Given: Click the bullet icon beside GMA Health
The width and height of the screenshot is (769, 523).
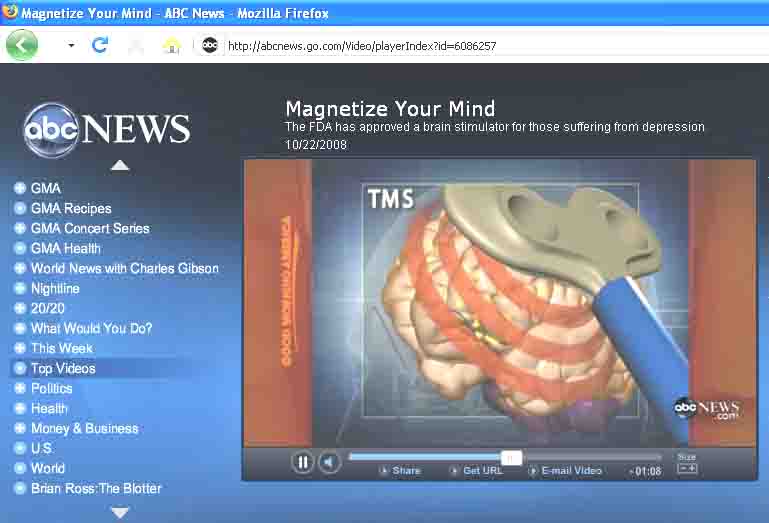Looking at the screenshot, I should tap(20, 248).
